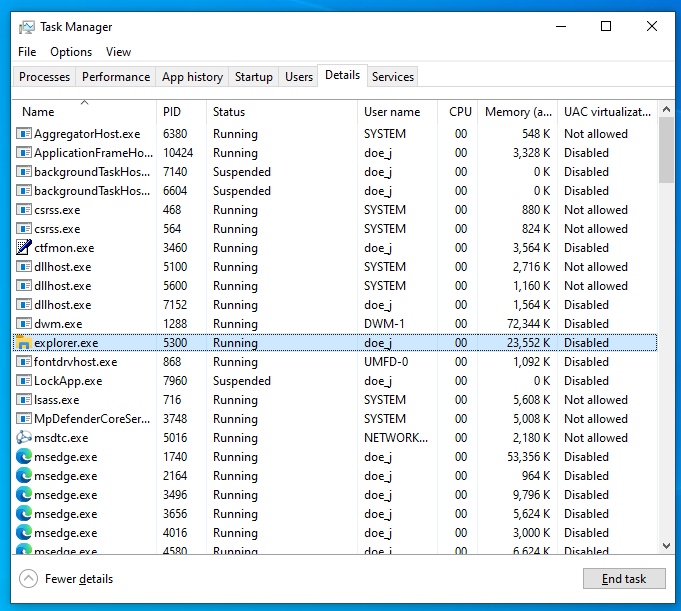Click the Edge icon for PID 4016
Image resolution: width=681 pixels, height=611 pixels.
point(24,532)
